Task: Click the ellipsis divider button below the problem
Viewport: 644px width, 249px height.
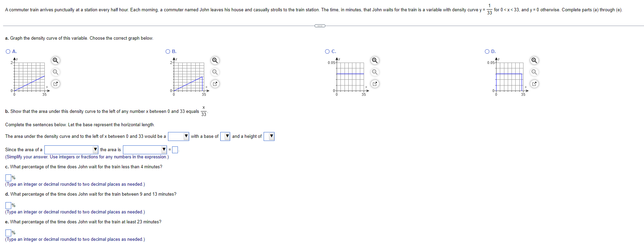Action: [x=320, y=25]
